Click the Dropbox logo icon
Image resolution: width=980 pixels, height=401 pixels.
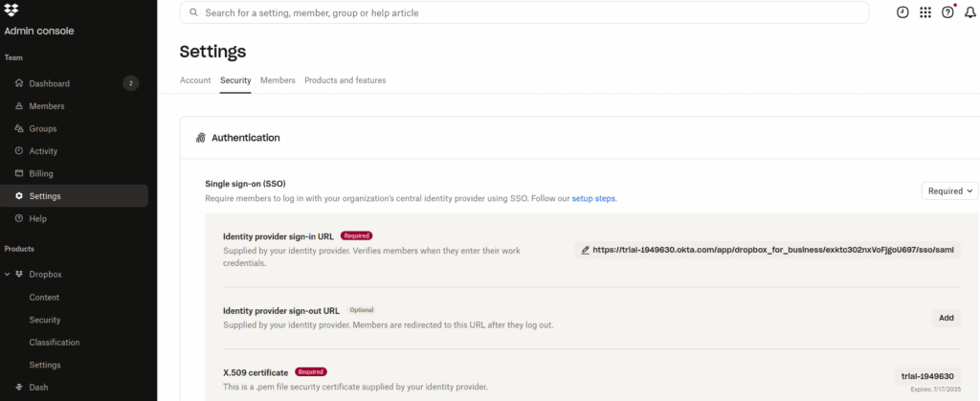coord(11,10)
